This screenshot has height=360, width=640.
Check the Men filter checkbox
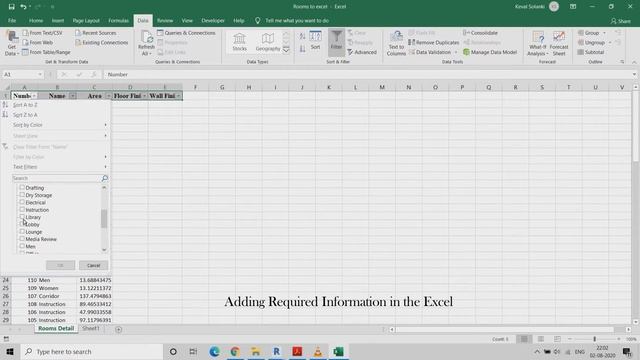tap(22, 247)
